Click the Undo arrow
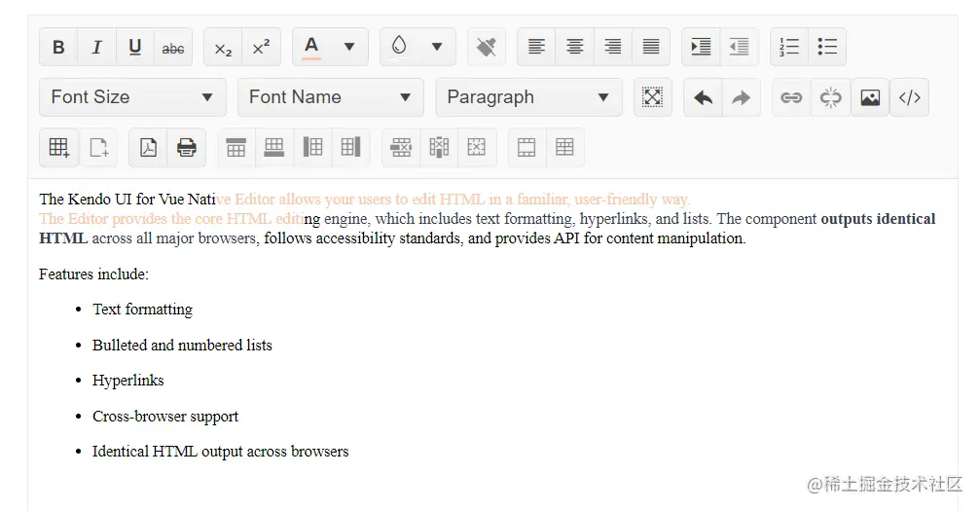 coord(703,97)
